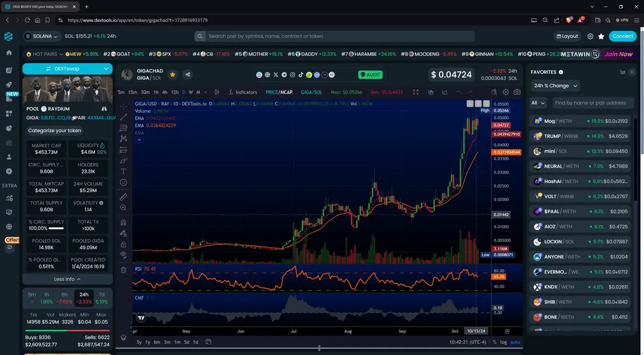
Task: Close the Favorites panel
Action: (632, 72)
